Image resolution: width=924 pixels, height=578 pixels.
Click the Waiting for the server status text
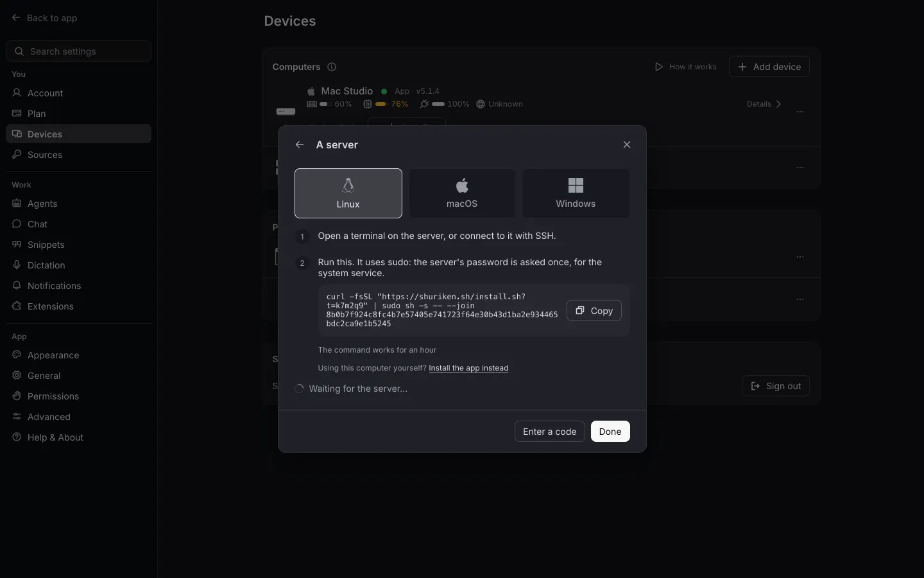(x=358, y=389)
